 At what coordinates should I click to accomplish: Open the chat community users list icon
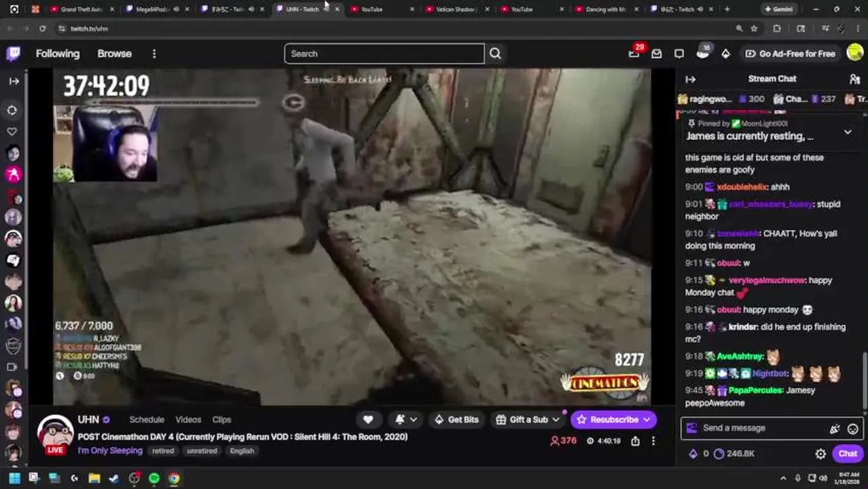854,79
